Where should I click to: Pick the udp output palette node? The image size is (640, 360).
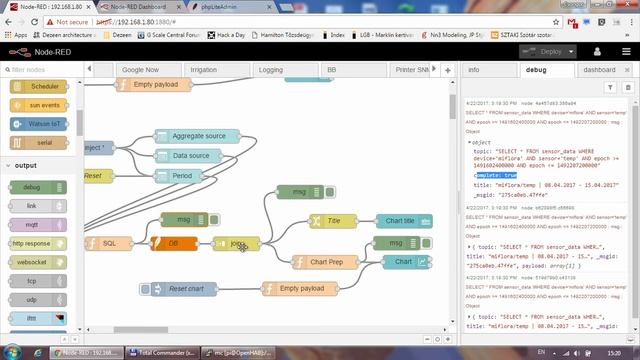point(38,300)
